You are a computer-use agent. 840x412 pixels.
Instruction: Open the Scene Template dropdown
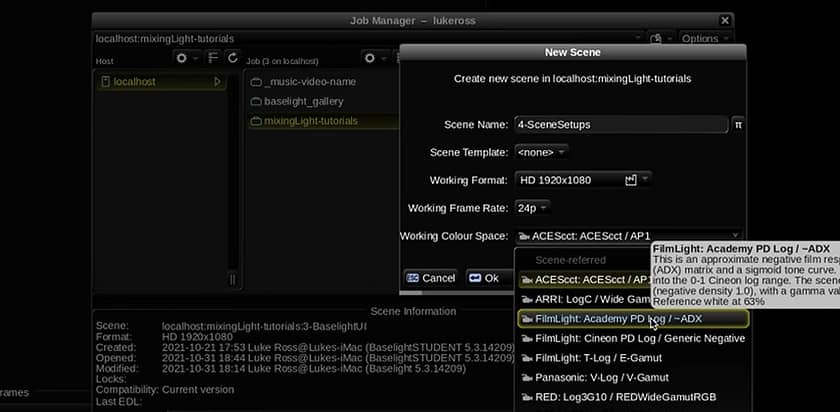pyautogui.click(x=542, y=152)
